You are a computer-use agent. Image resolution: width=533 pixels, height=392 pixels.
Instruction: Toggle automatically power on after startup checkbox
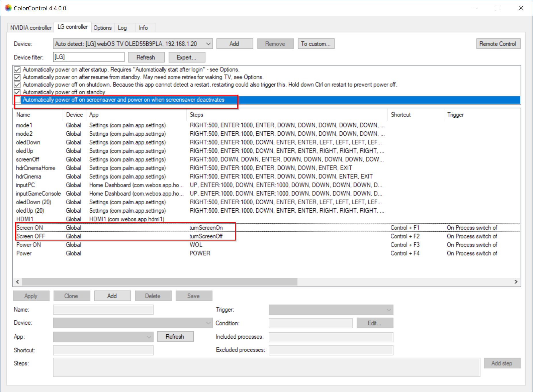click(x=17, y=69)
